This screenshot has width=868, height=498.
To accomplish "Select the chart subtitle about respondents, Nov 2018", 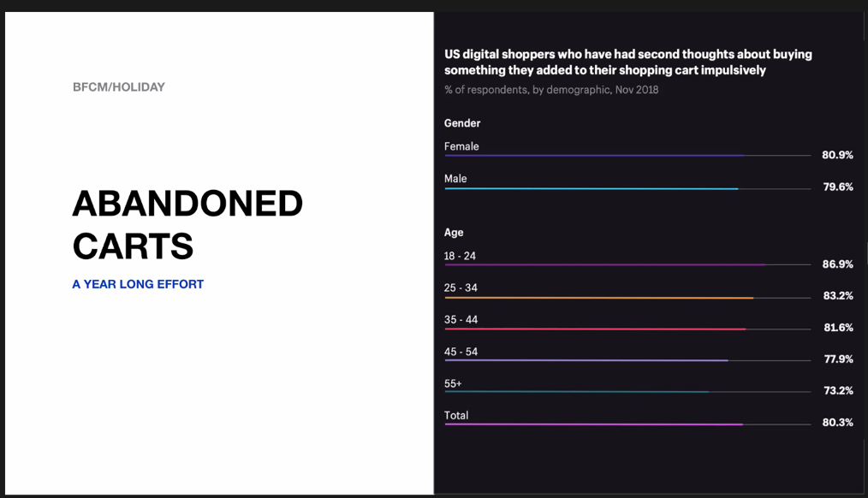I will click(x=551, y=90).
